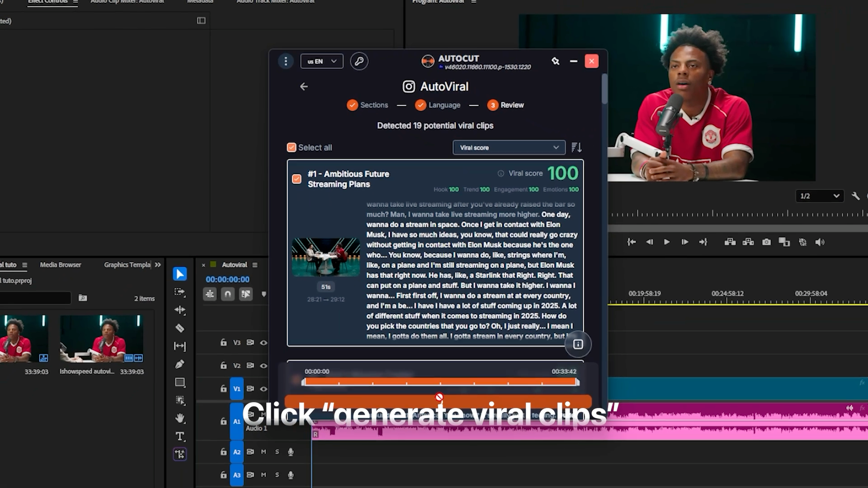Click the Project panel search field
The width and height of the screenshot is (868, 488).
(x=35, y=298)
